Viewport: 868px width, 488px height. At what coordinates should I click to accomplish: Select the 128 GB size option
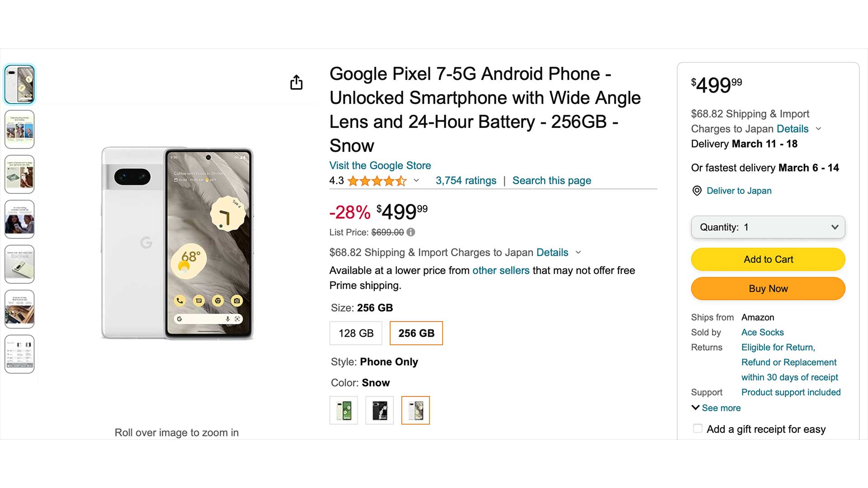click(356, 333)
